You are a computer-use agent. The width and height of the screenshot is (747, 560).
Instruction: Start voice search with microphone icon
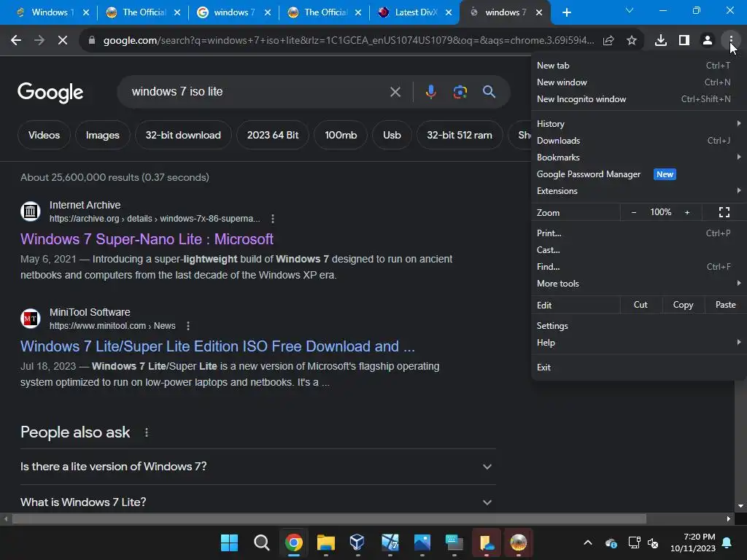click(430, 91)
